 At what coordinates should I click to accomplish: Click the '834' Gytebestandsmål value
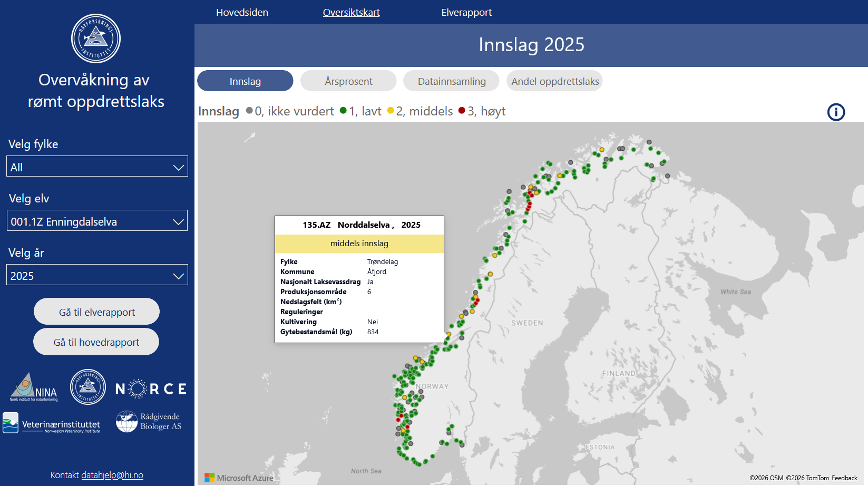pyautogui.click(x=373, y=332)
